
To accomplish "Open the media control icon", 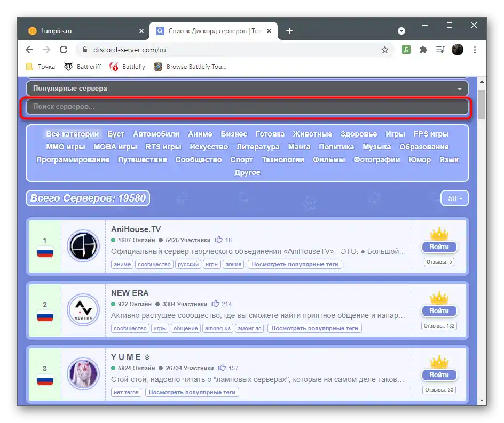I will click(440, 50).
